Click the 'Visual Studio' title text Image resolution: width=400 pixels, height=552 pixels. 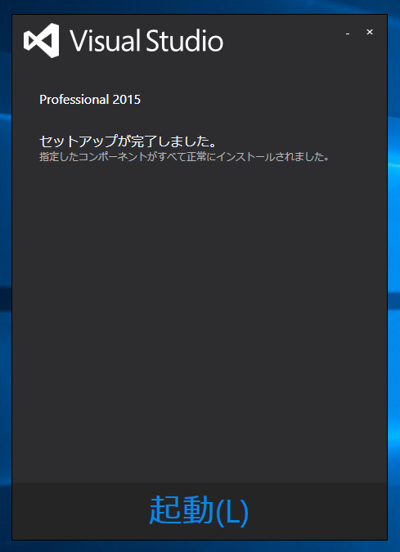tap(146, 41)
